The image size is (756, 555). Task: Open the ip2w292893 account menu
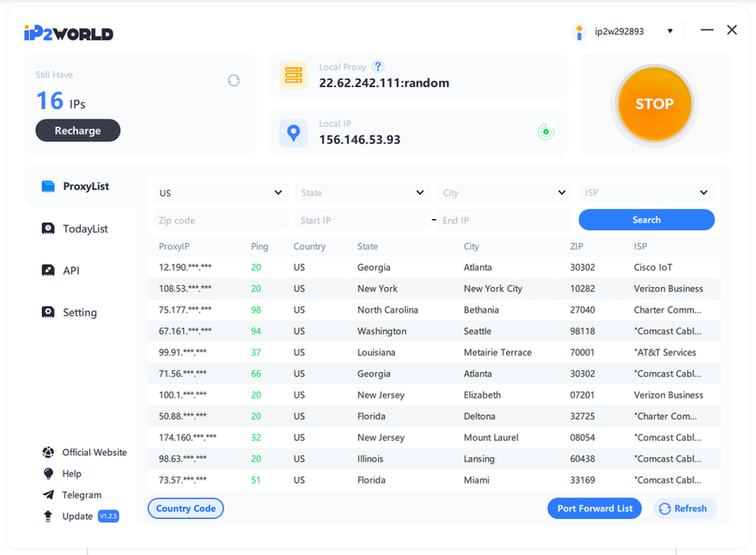pos(625,32)
